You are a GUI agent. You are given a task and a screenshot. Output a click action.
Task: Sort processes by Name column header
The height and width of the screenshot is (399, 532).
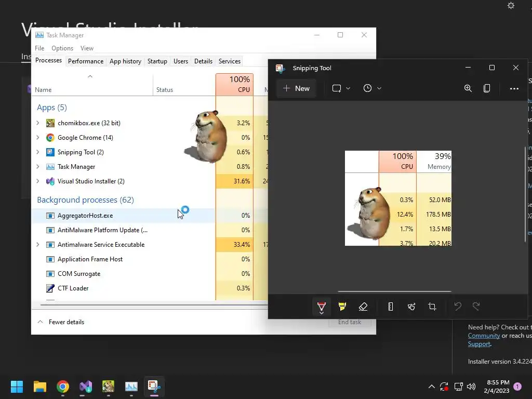click(x=92, y=85)
